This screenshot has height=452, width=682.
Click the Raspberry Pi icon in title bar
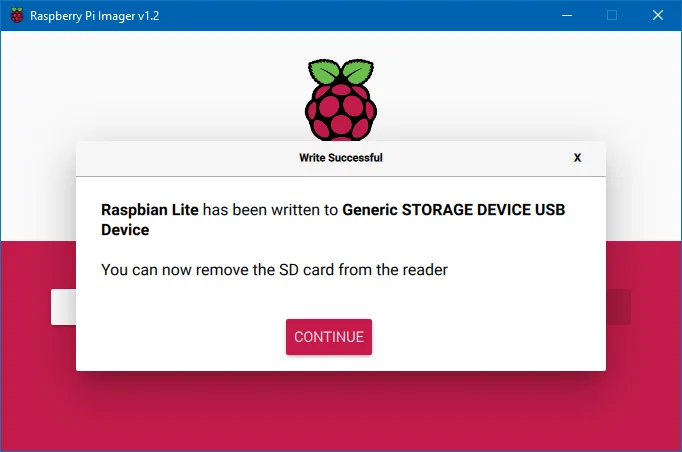click(x=15, y=15)
